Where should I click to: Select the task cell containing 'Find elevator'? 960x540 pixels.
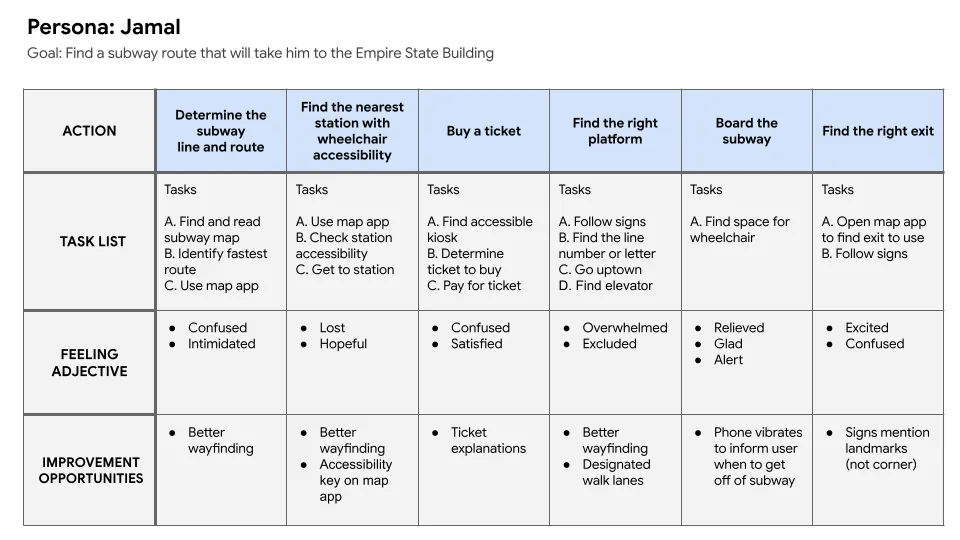615,242
